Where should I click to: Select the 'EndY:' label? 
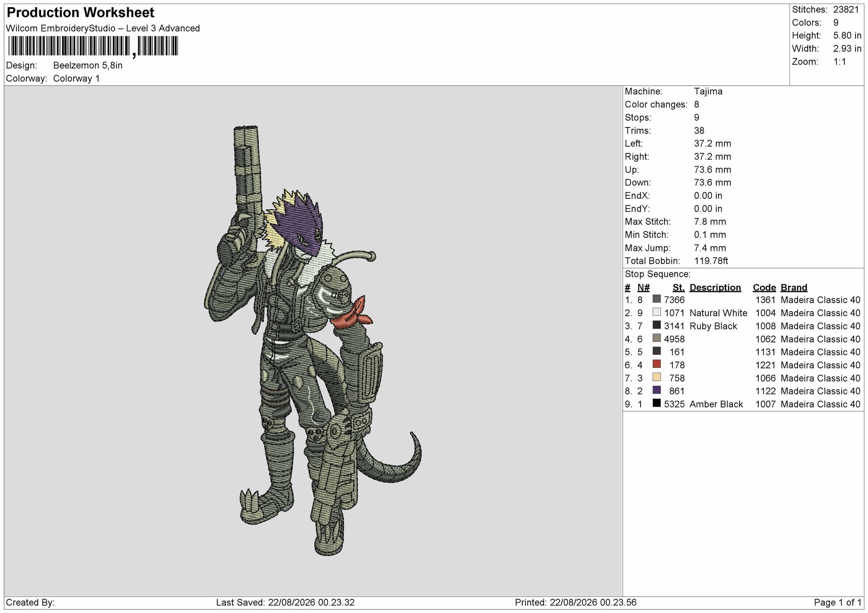pyautogui.click(x=637, y=209)
